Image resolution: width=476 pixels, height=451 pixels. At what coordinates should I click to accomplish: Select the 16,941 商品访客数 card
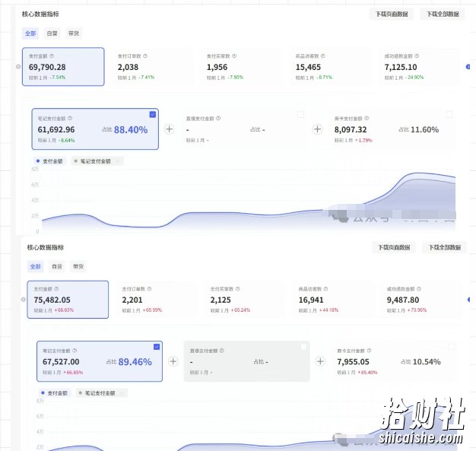click(332, 300)
